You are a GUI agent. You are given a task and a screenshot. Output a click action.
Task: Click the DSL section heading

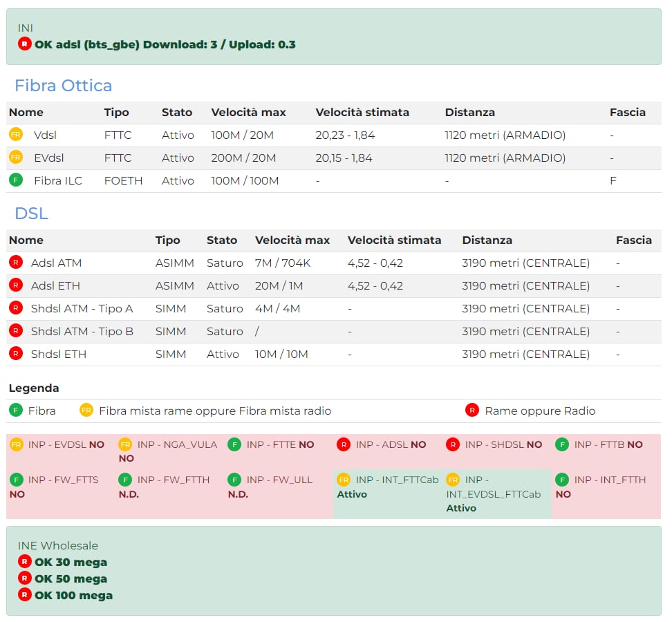[31, 214]
